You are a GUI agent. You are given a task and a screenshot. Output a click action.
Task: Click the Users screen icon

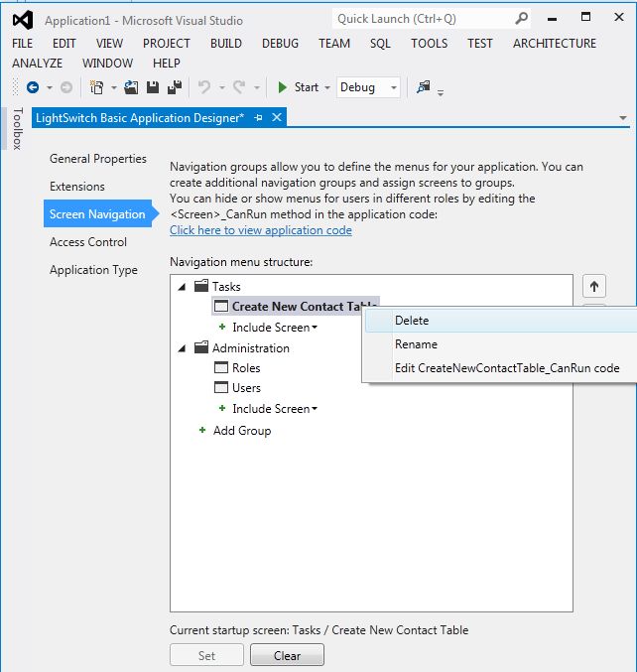click(x=221, y=387)
